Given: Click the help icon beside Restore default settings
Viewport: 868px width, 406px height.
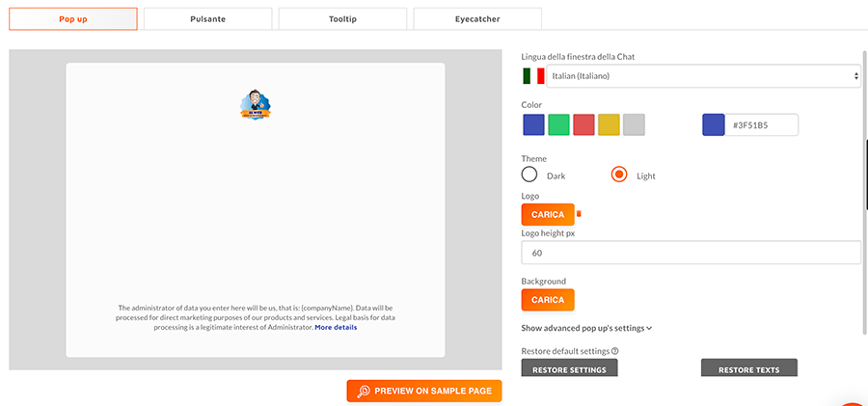Looking at the screenshot, I should click(x=614, y=351).
